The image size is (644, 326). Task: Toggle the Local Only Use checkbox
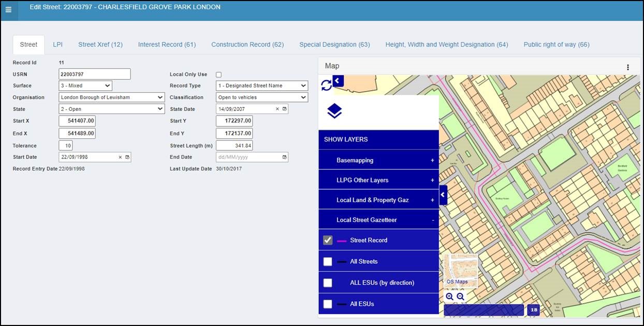tap(218, 75)
